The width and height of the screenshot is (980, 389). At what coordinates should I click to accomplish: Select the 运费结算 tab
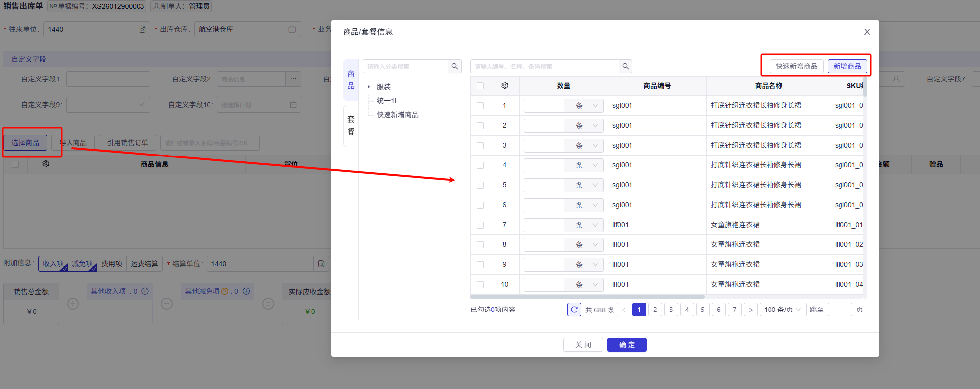[x=144, y=264]
